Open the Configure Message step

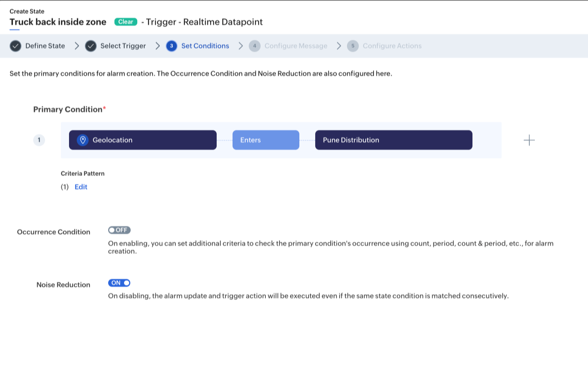click(296, 46)
